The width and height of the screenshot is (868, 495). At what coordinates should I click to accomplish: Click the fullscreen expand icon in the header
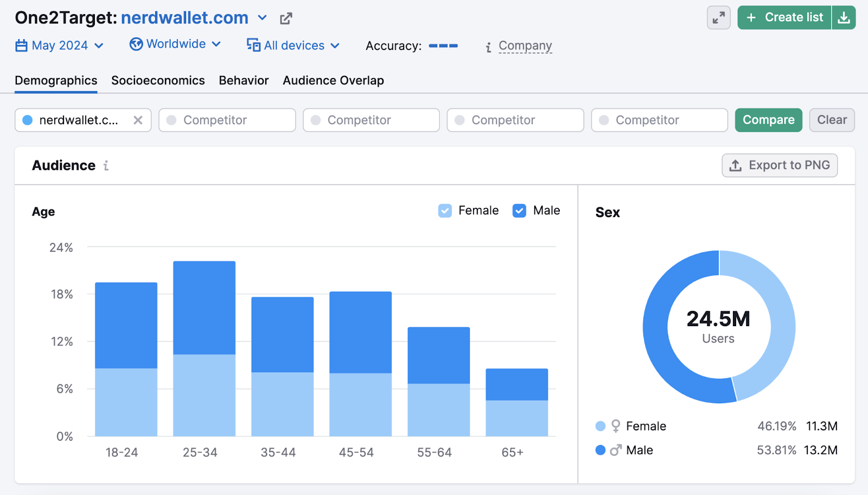point(718,17)
